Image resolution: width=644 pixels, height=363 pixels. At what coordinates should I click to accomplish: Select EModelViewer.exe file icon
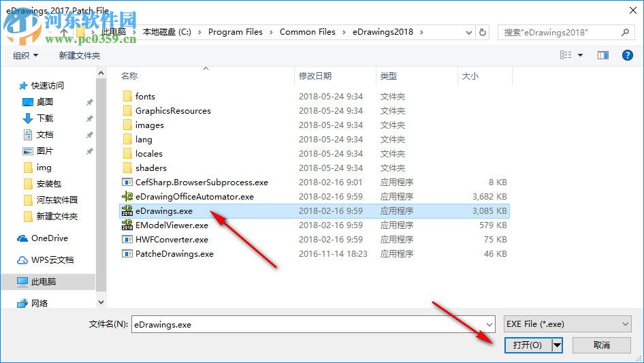127,225
